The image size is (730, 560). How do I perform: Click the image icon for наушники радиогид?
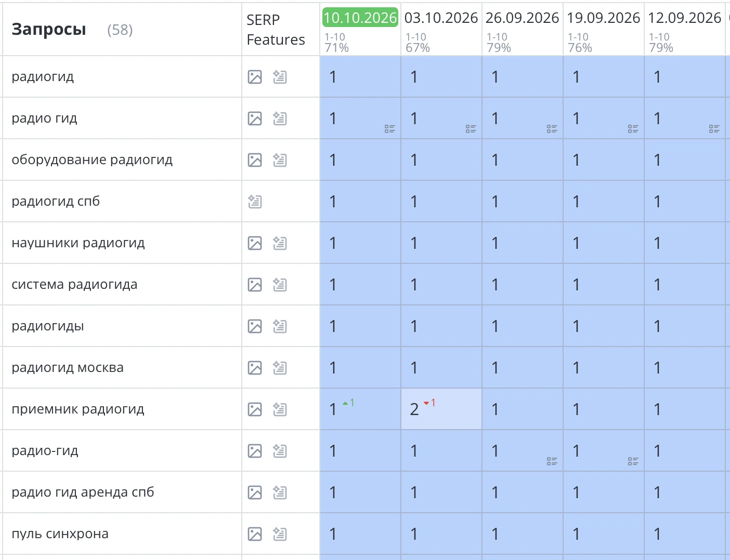(255, 243)
